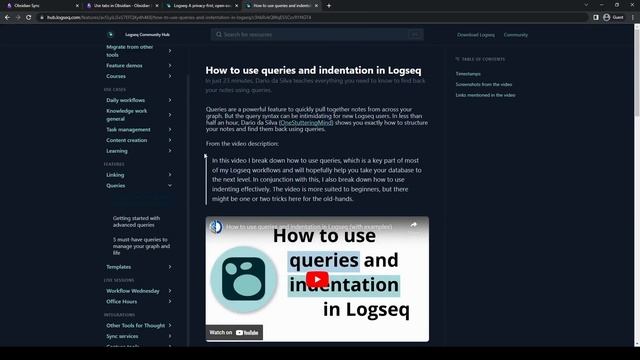
Task: Open a new browser tab with plus icon
Action: click(329, 6)
